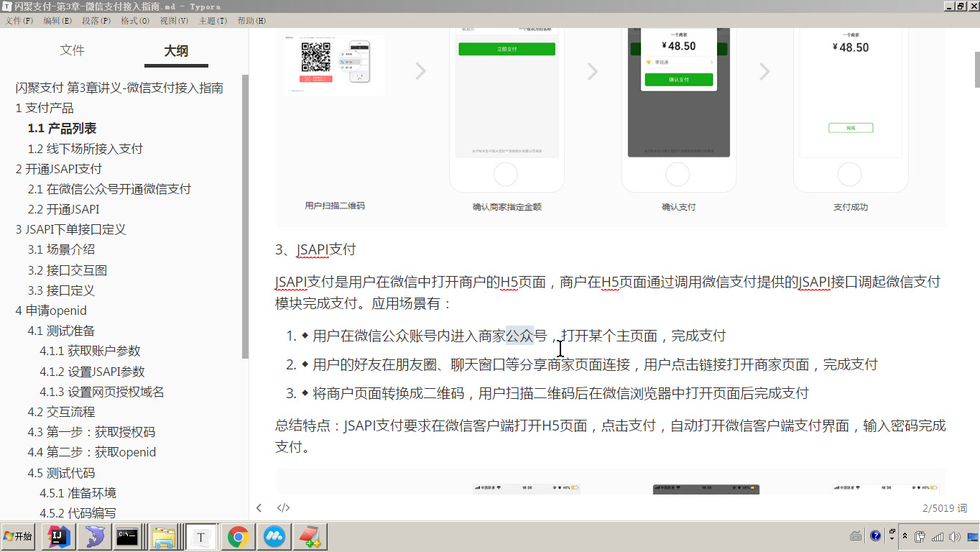Image resolution: width=980 pixels, height=552 pixels.
Task: Go to outline heading 3.2 接口交互图
Action: click(x=68, y=270)
